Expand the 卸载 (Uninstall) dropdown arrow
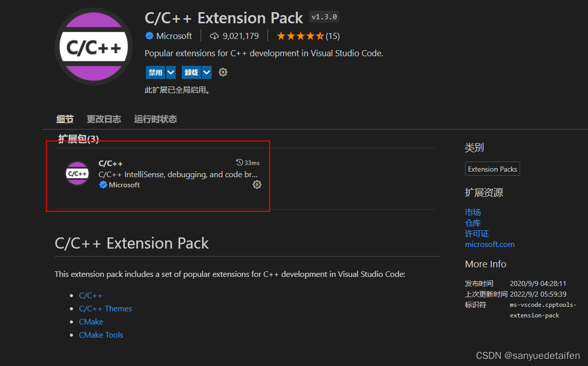Screen dimensions: 588x366 (x=207, y=72)
